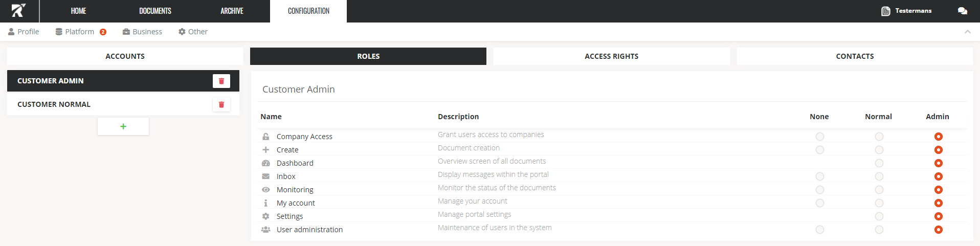
Task: Set Dashboard permission to Normal
Action: point(879,163)
